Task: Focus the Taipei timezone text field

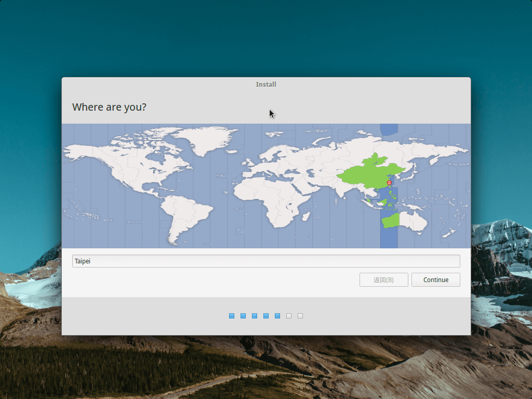Action: 266,261
